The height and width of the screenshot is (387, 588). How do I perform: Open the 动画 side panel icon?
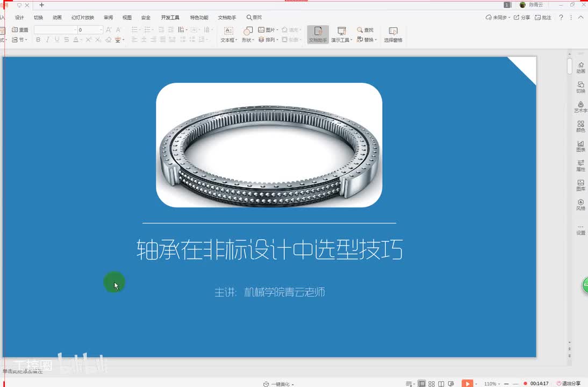580,68
